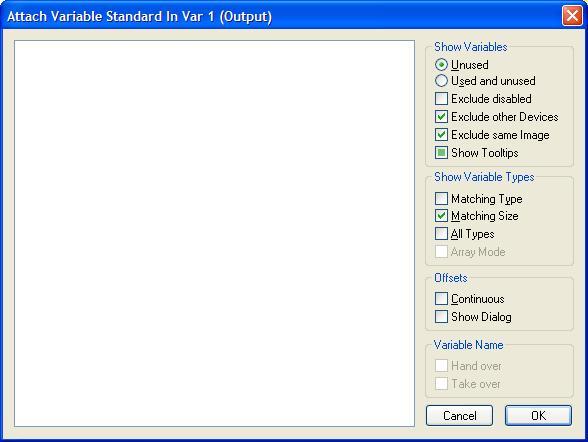Click inside the empty variable list area
The height and width of the screenshot is (442, 588).
click(x=214, y=233)
